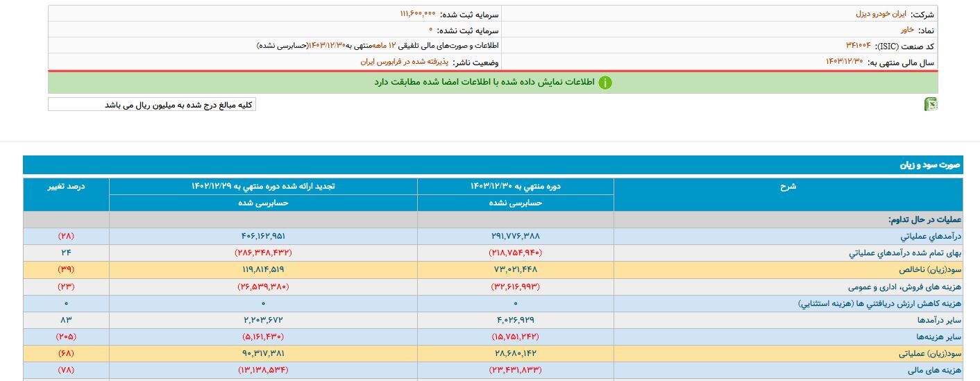Select percent change ۸۳ in سایر درآمدها row
The height and width of the screenshot is (381, 980).
click(66, 320)
